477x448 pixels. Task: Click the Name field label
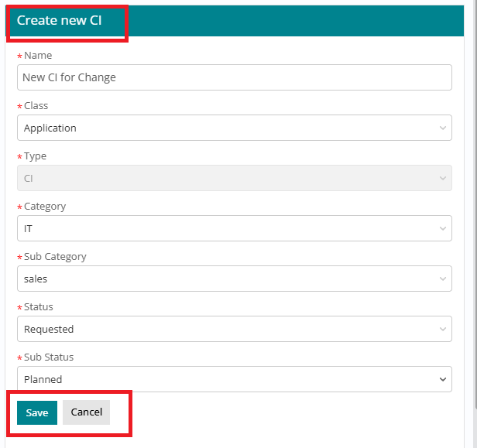click(x=38, y=56)
